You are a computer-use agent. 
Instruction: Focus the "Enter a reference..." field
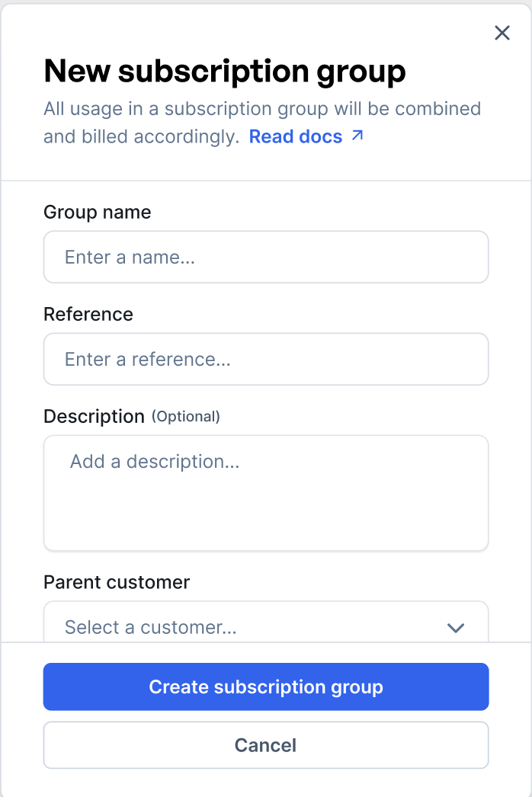(265, 359)
